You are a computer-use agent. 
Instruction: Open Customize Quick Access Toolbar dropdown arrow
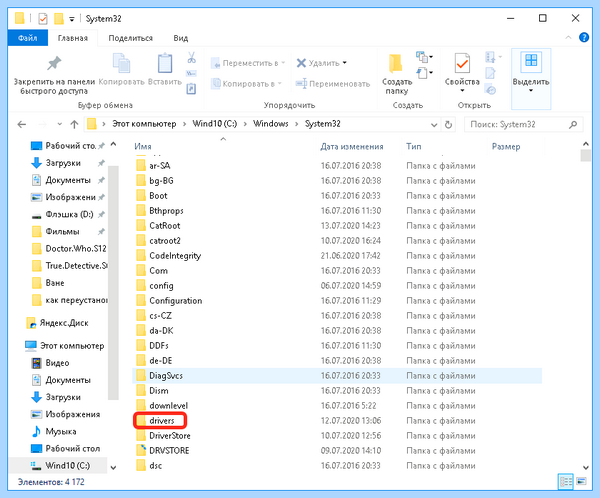[72, 19]
